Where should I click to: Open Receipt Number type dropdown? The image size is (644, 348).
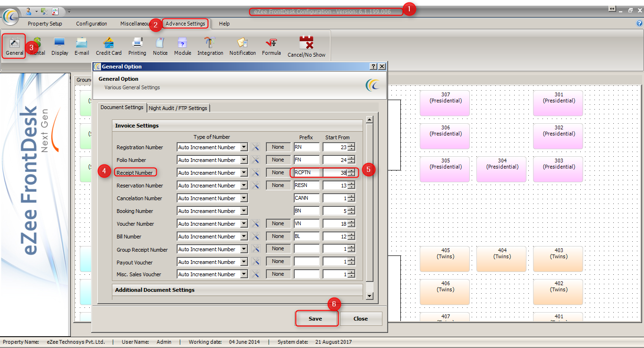[244, 173]
